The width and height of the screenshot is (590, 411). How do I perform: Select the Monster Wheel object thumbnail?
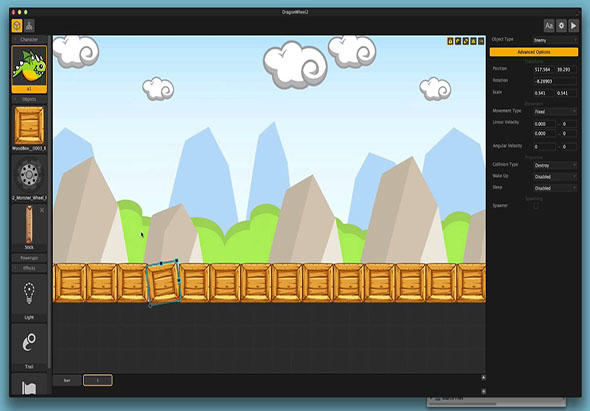coord(29,175)
